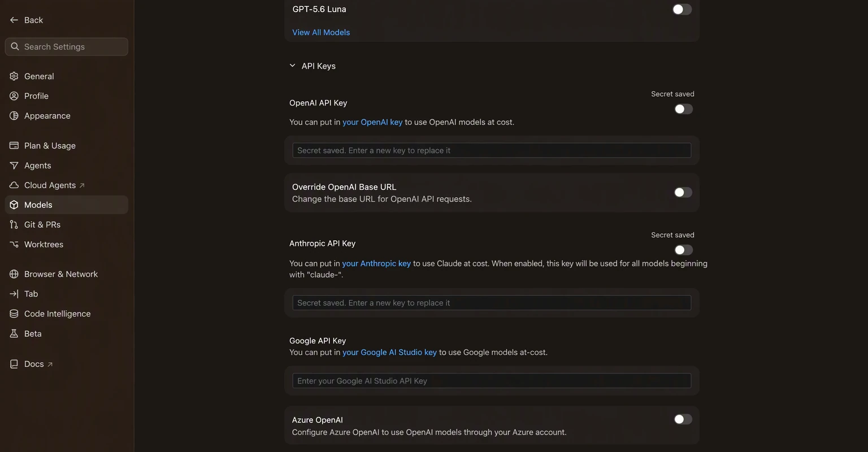Click the Appearance palette icon

[x=14, y=116]
